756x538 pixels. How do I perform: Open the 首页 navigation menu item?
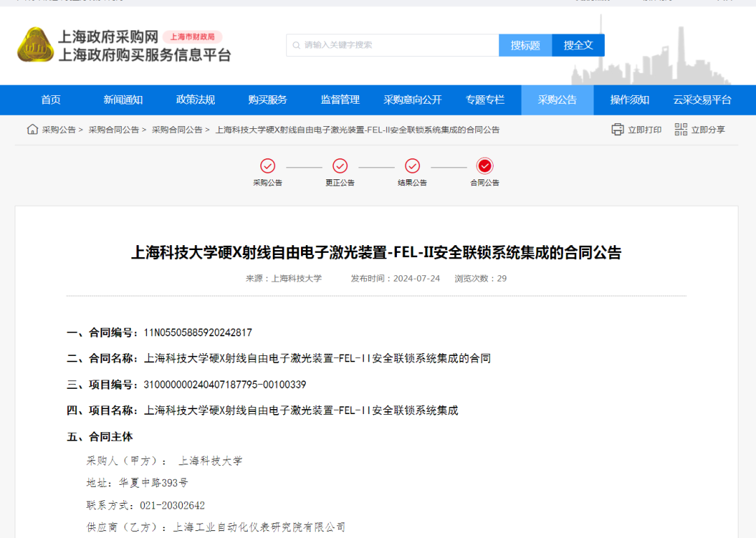50,100
